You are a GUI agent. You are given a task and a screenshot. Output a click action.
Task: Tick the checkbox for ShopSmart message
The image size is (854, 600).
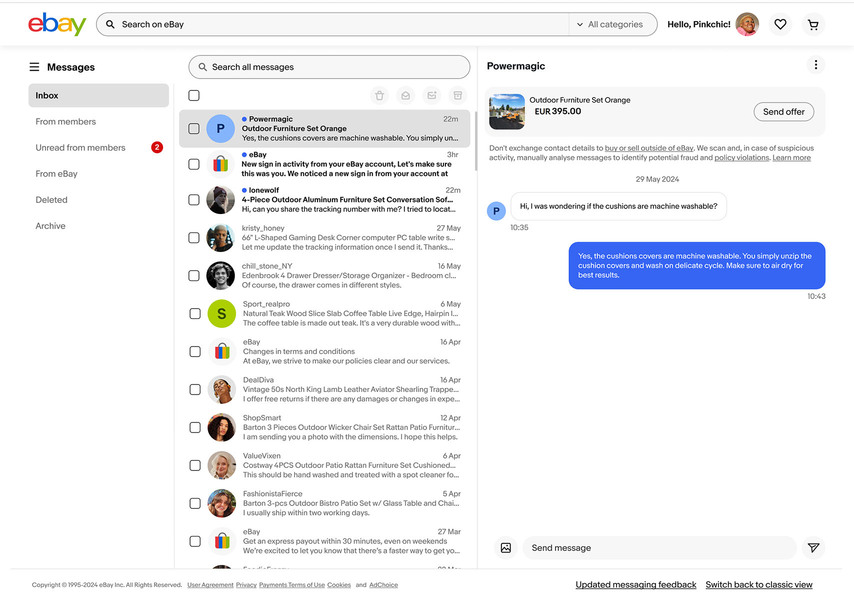click(x=195, y=427)
